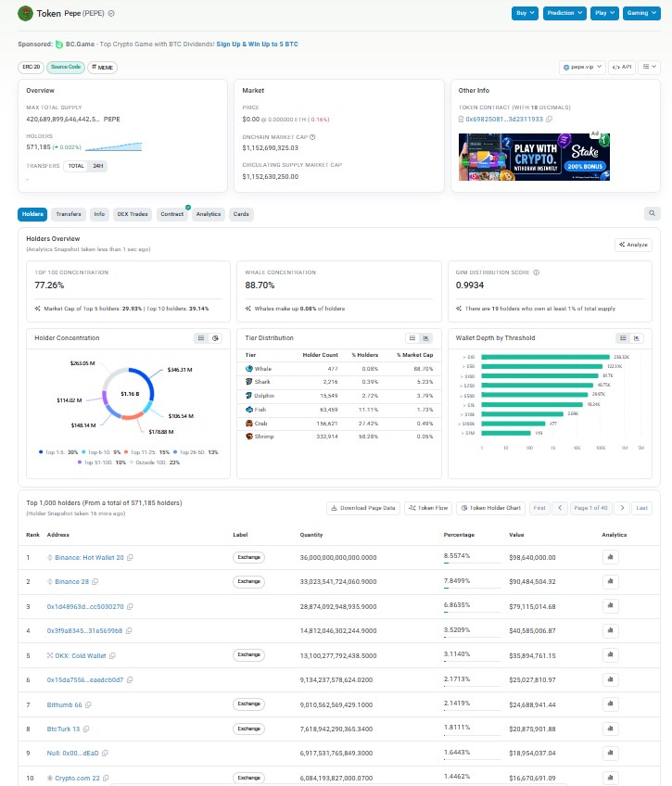Open the list options dropdown
Screen dimensions: 672x786
[650, 67]
